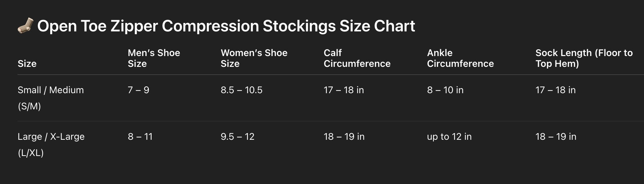Click the up to 12 in cell
Viewport: 644px width, 184px height.
[449, 137]
